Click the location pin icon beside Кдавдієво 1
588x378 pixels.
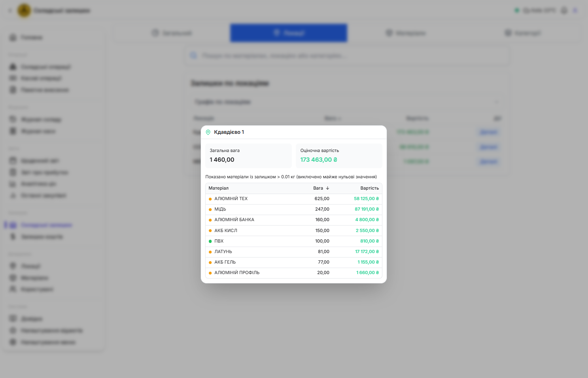208,132
